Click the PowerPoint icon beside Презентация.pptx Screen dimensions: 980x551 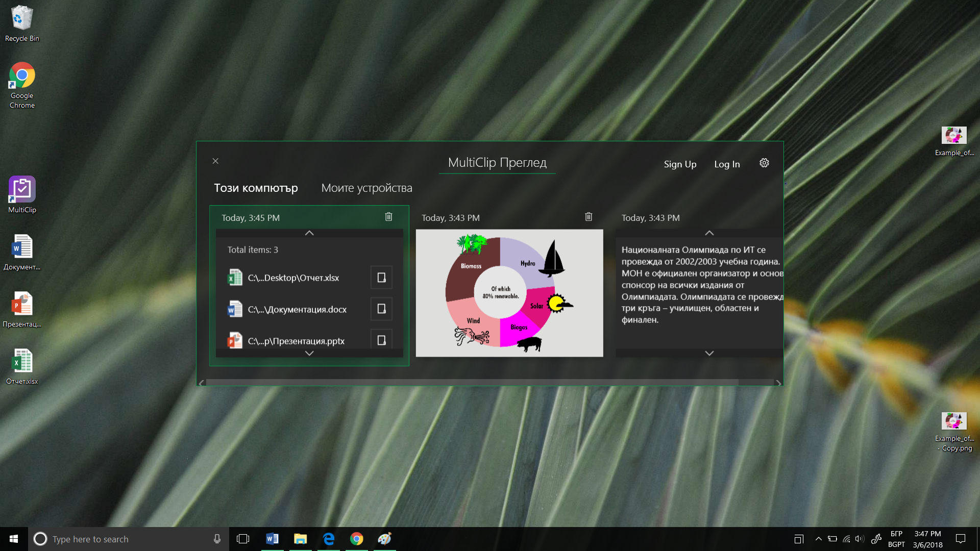[235, 340]
